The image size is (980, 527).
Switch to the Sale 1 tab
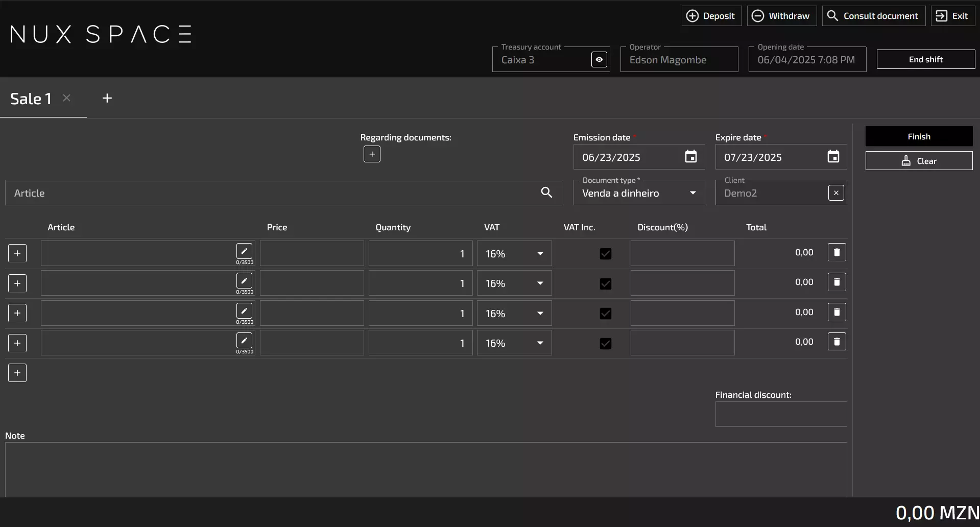tap(31, 99)
